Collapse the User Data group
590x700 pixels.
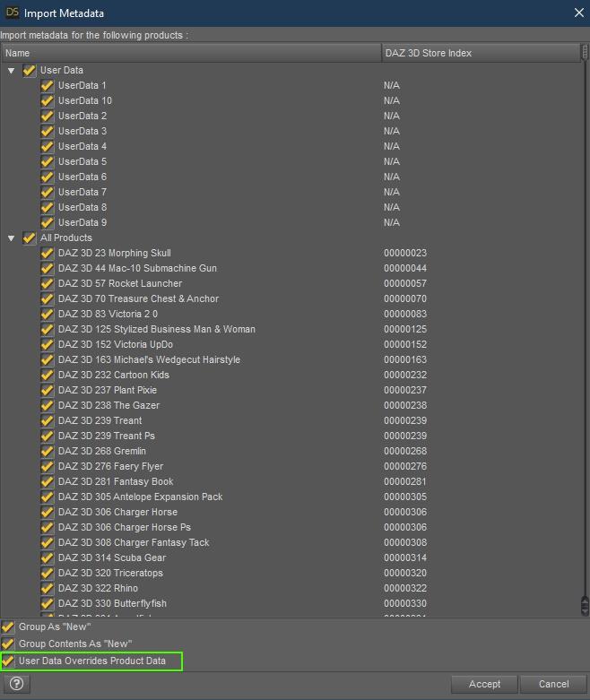tap(11, 71)
